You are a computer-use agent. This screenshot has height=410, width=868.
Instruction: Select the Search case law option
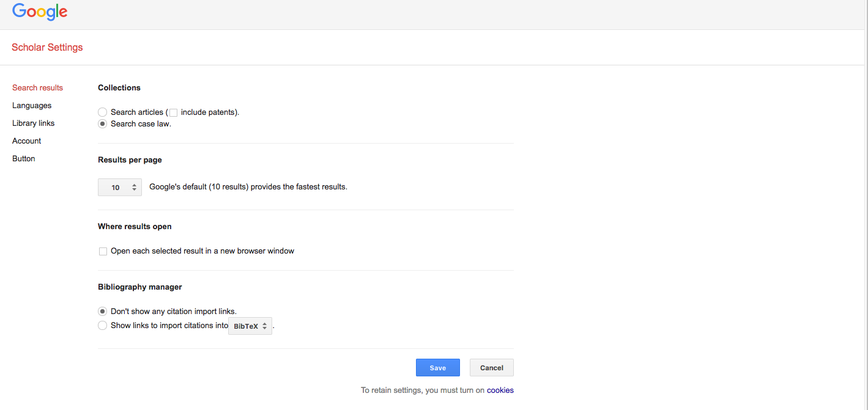(102, 123)
